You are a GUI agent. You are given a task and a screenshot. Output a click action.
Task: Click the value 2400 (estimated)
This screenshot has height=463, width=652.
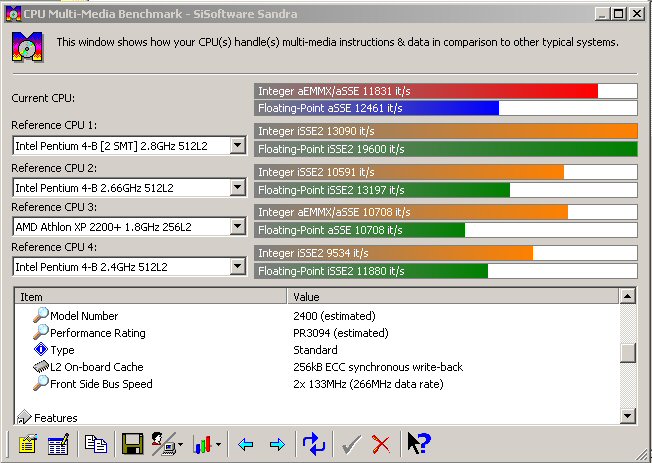point(334,316)
